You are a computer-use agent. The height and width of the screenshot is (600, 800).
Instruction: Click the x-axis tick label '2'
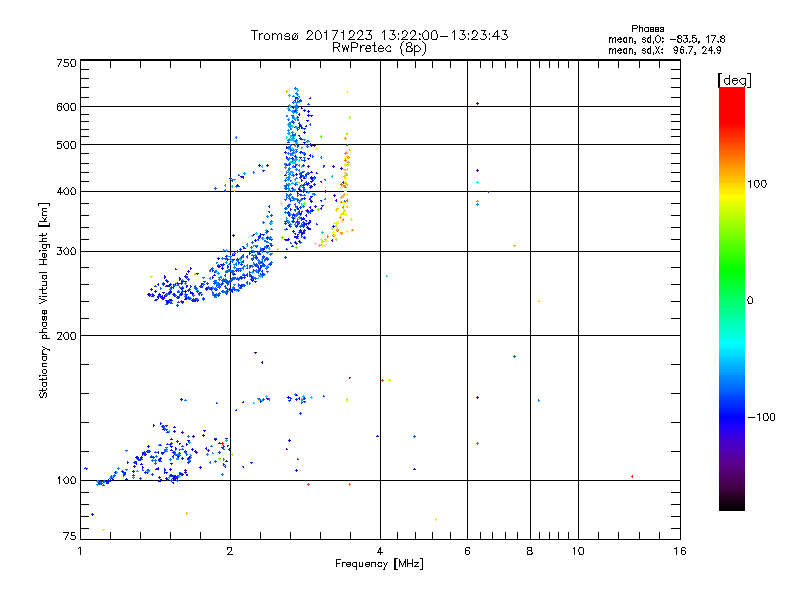coord(230,551)
